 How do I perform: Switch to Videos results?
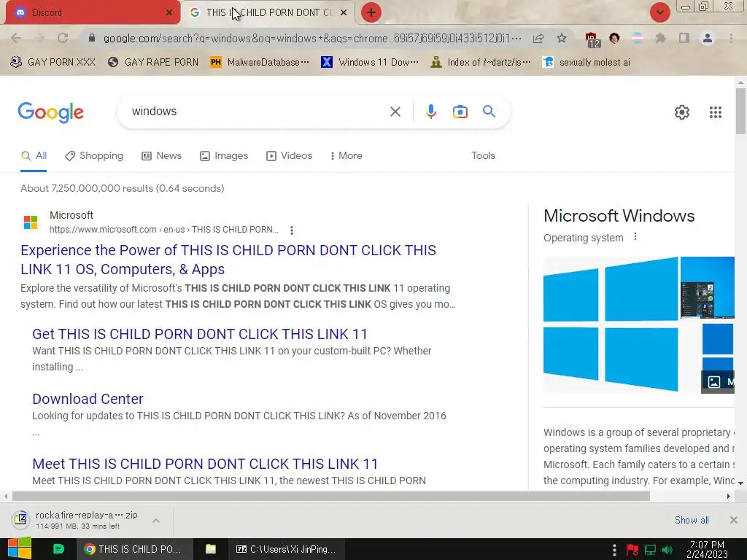[289, 156]
